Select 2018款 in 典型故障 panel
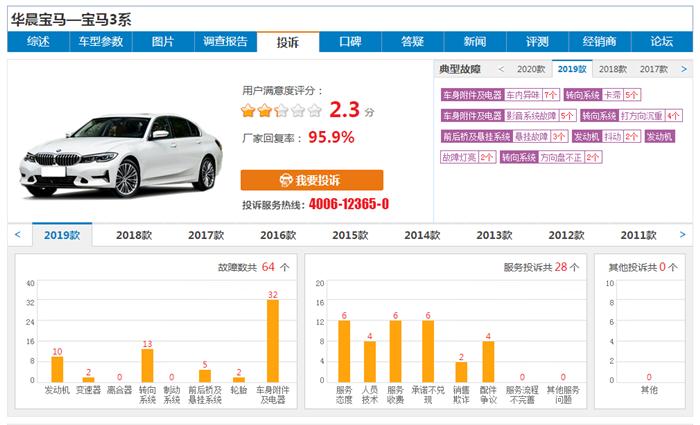700x425 pixels. pyautogui.click(x=613, y=69)
